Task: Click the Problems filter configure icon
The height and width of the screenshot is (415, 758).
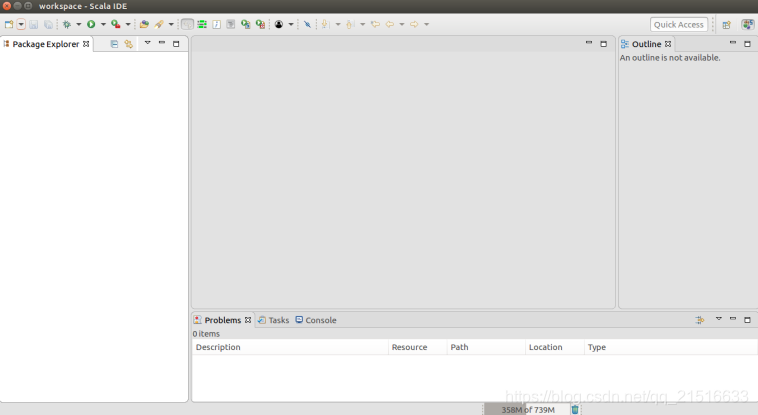Action: point(700,320)
